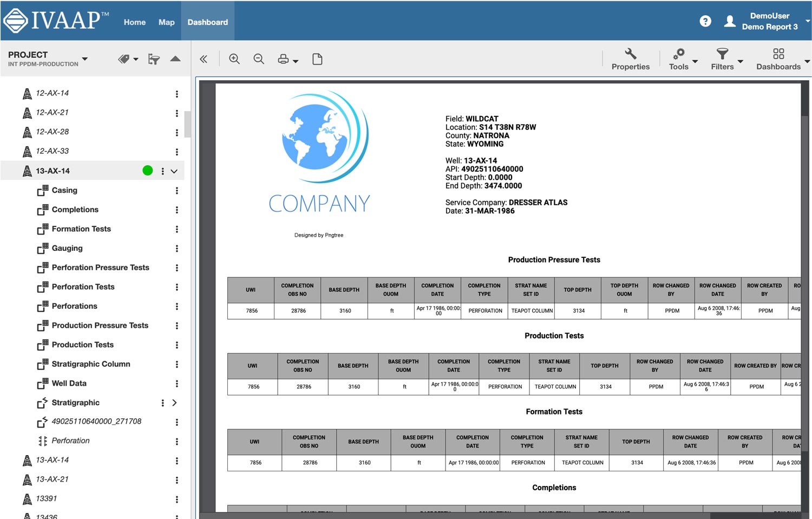Viewport: 812px width, 519px height.
Task: Click the tree filter icon in project panel
Action: click(154, 59)
